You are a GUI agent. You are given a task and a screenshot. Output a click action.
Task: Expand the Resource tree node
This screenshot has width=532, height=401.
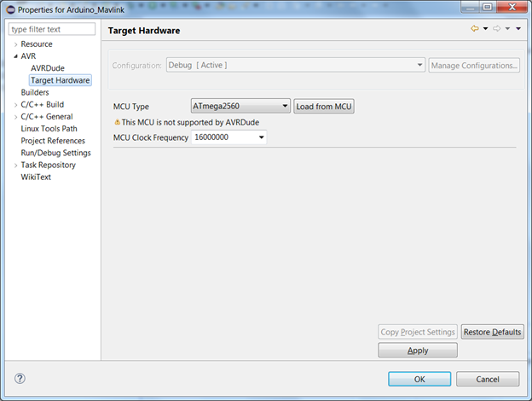[15, 44]
